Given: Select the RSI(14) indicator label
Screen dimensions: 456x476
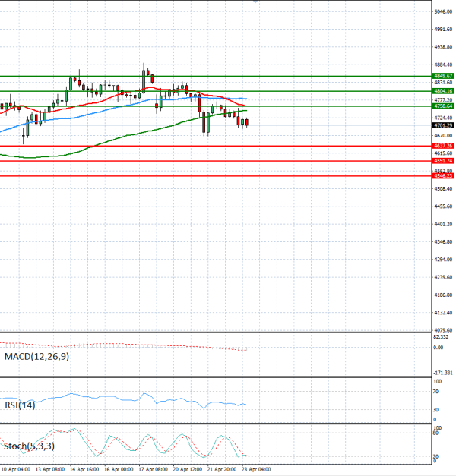Looking at the screenshot, I should tap(20, 405).
